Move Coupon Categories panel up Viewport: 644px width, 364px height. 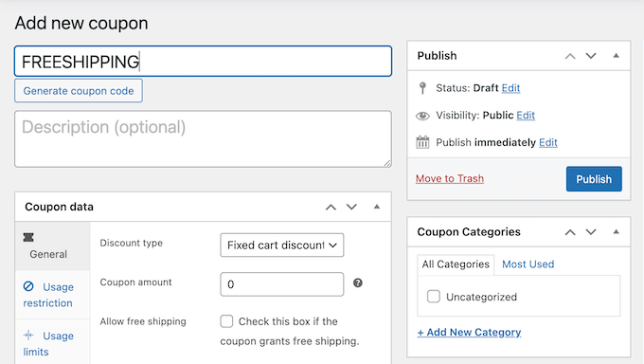pos(570,232)
